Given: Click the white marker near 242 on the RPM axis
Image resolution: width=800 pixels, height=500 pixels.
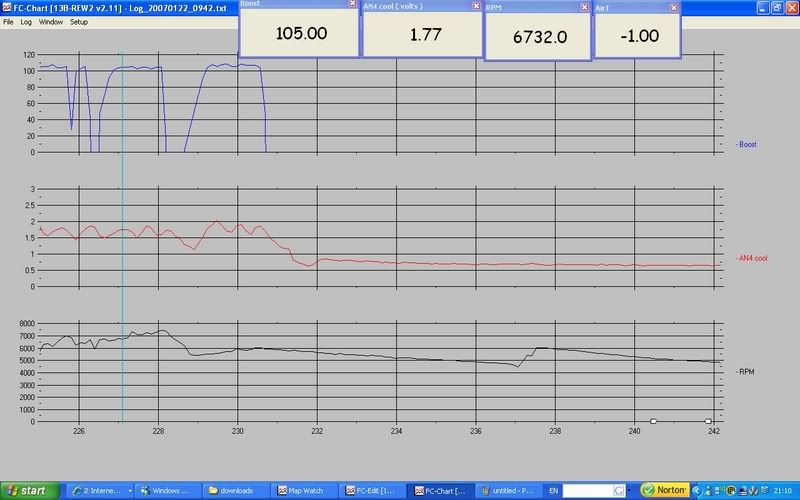Looking at the screenshot, I should [707, 421].
